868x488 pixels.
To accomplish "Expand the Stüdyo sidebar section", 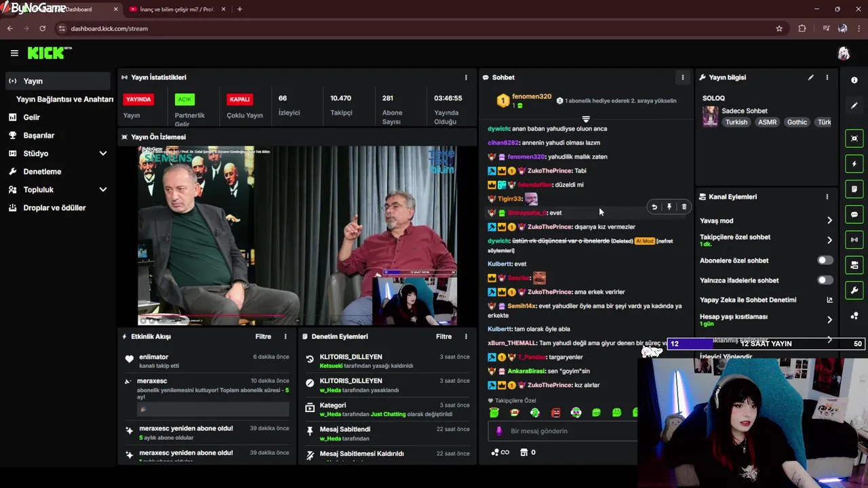I will tap(103, 154).
